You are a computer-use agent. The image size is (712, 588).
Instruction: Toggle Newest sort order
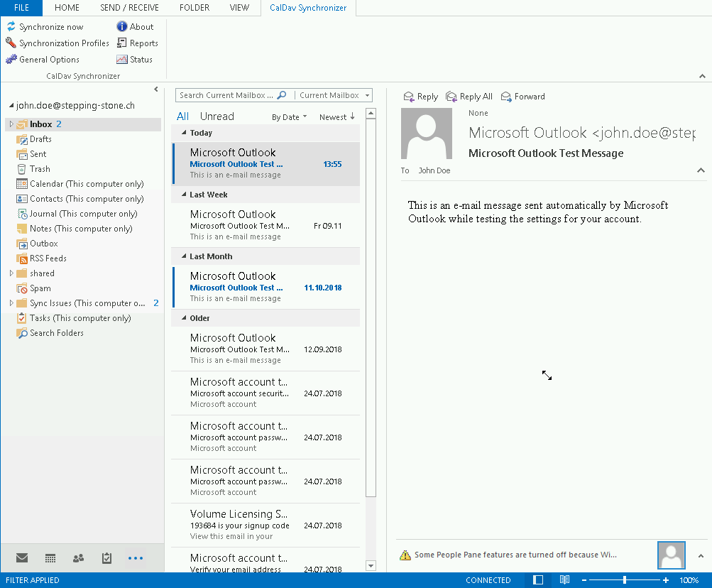coord(336,117)
